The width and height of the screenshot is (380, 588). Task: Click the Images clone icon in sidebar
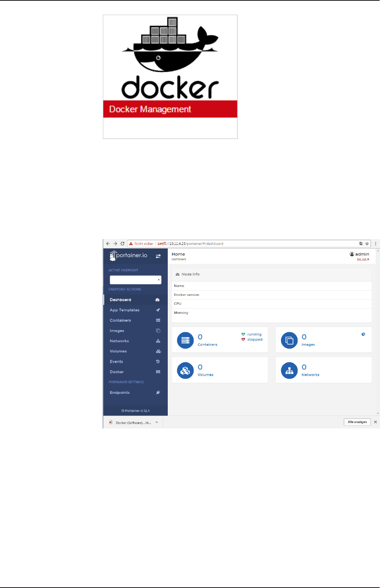tap(158, 330)
